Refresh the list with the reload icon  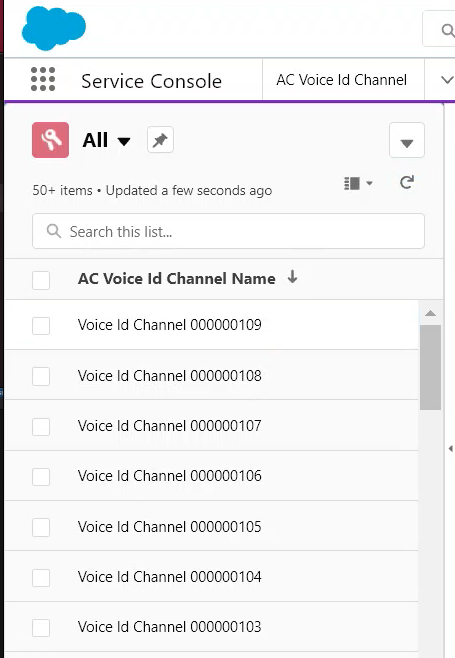(406, 183)
